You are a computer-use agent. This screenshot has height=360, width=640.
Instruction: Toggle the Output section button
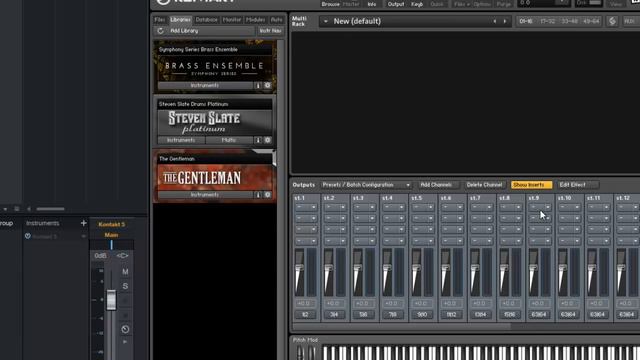396,4
